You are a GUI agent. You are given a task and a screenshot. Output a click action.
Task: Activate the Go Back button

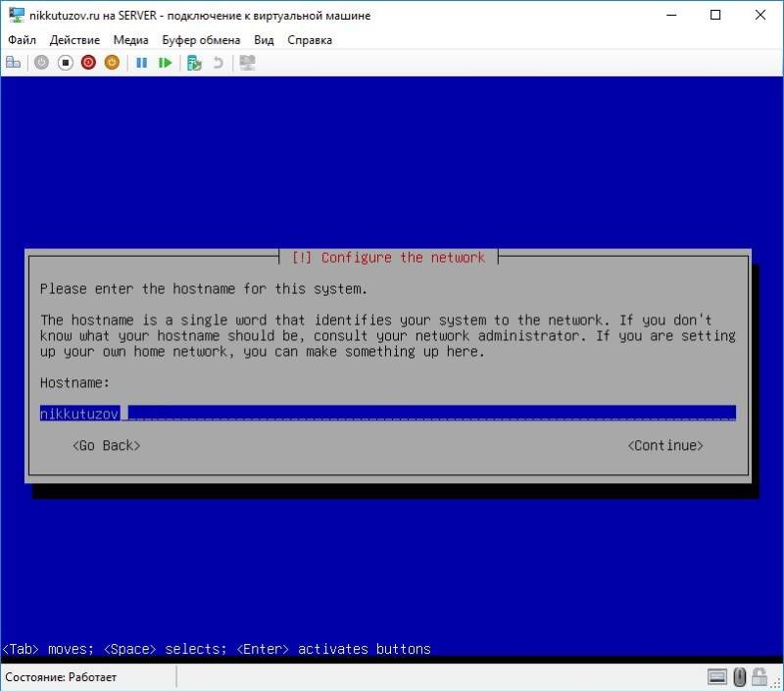(106, 445)
